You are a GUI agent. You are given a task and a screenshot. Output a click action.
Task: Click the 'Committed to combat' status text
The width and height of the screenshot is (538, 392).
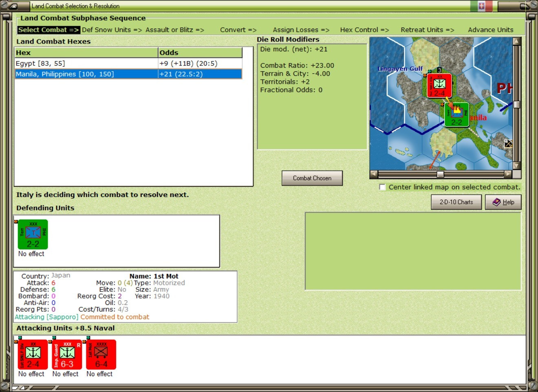pos(115,317)
